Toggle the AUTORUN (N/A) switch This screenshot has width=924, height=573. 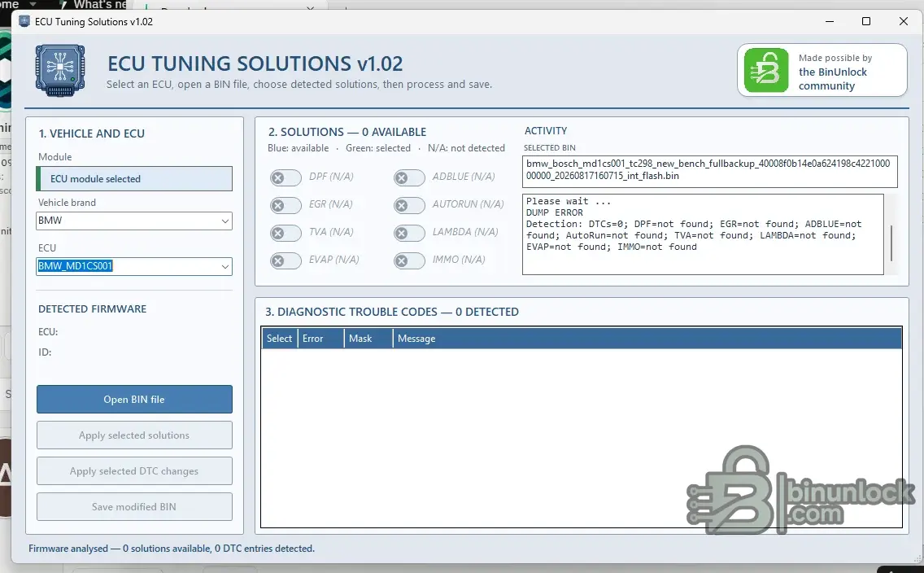pos(410,205)
